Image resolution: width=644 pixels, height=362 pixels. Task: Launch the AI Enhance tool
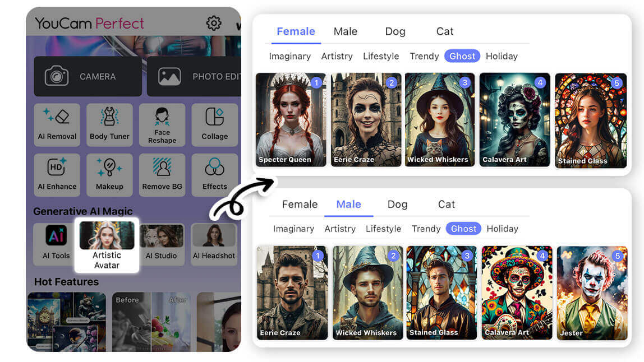57,175
